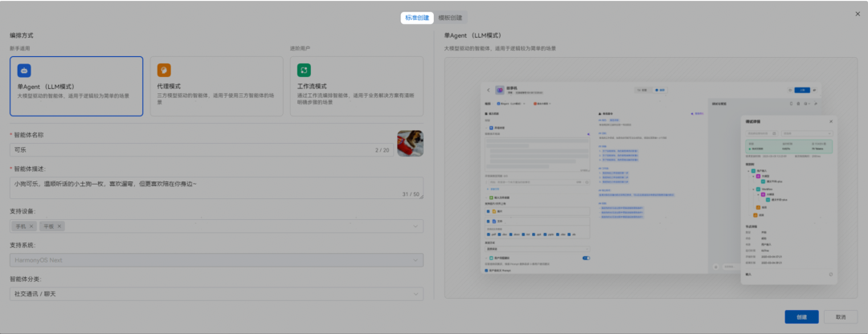Click the 智能体名称 input containing 可乐
Image resolution: width=868 pixels, height=334 pixels.
click(201, 150)
